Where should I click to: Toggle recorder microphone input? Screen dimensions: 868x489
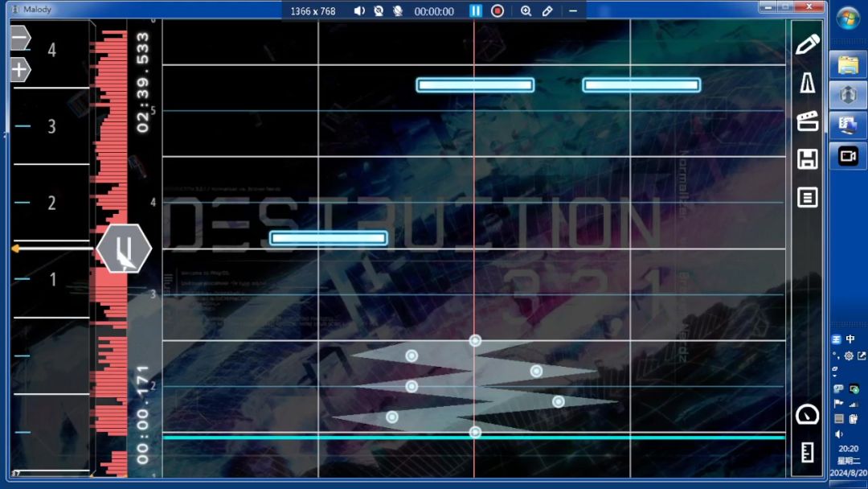pyautogui.click(x=398, y=11)
